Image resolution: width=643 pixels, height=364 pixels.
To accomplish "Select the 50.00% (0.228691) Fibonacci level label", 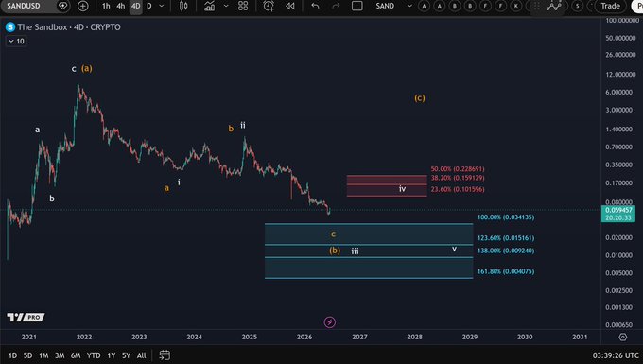I will click(458, 169).
